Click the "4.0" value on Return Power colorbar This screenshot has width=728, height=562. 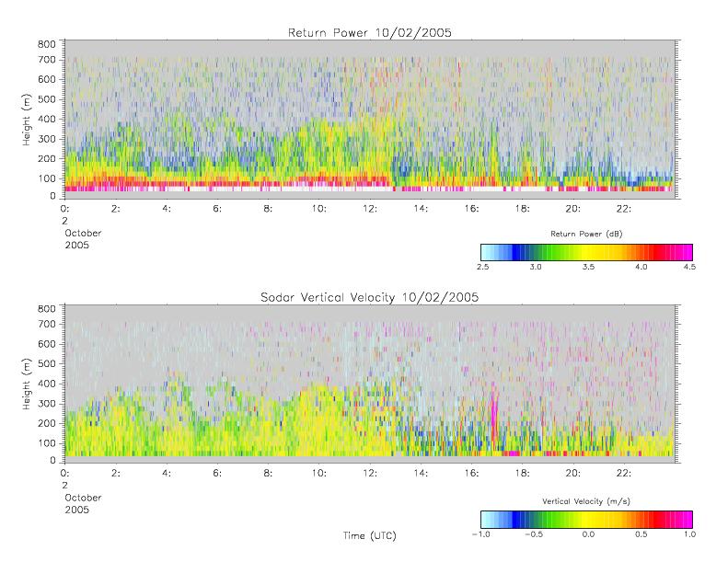click(641, 267)
